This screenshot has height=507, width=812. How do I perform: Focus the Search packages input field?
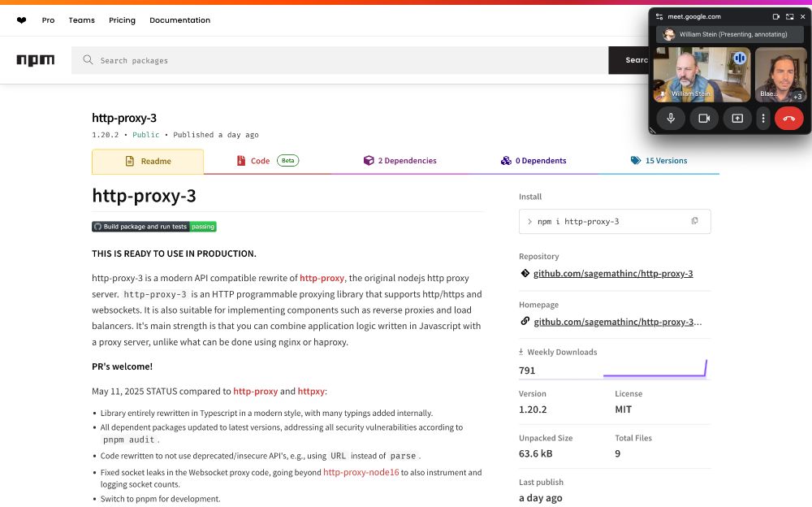339,60
